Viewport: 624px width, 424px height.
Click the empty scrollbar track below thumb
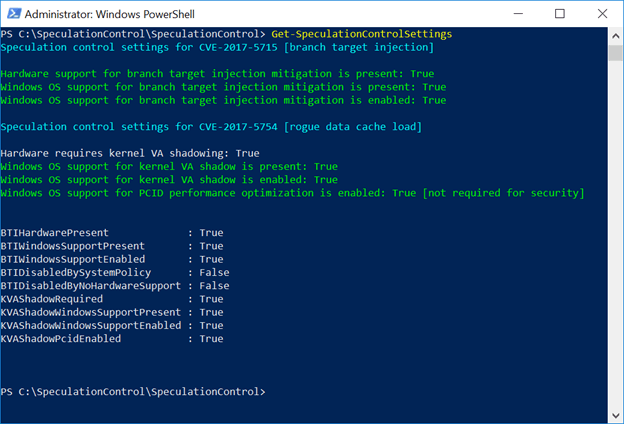pos(615,234)
